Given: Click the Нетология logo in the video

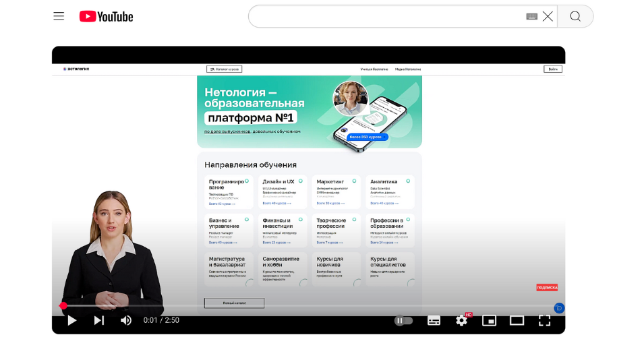Looking at the screenshot, I should (76, 69).
